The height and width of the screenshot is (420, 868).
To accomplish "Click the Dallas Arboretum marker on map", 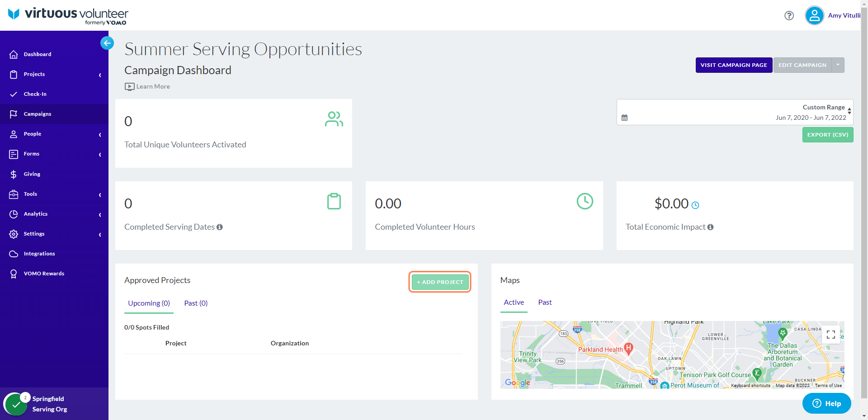I will 783,334.
